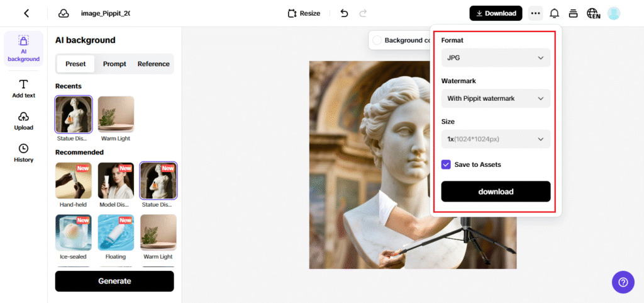Screen dimensions: 644x303
Task: Select the Ice-sealed preset thumbnail
Action: click(74, 232)
